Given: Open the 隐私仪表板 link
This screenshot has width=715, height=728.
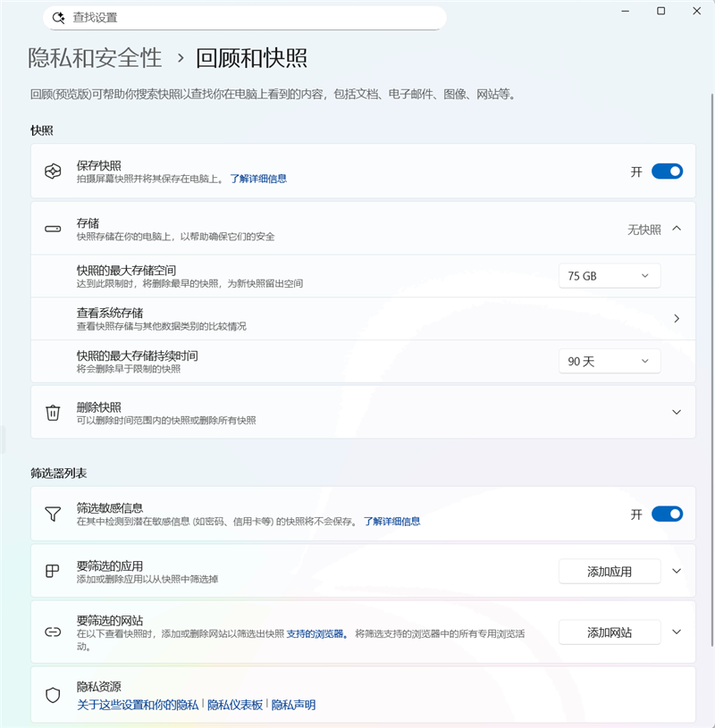Looking at the screenshot, I should (x=235, y=705).
